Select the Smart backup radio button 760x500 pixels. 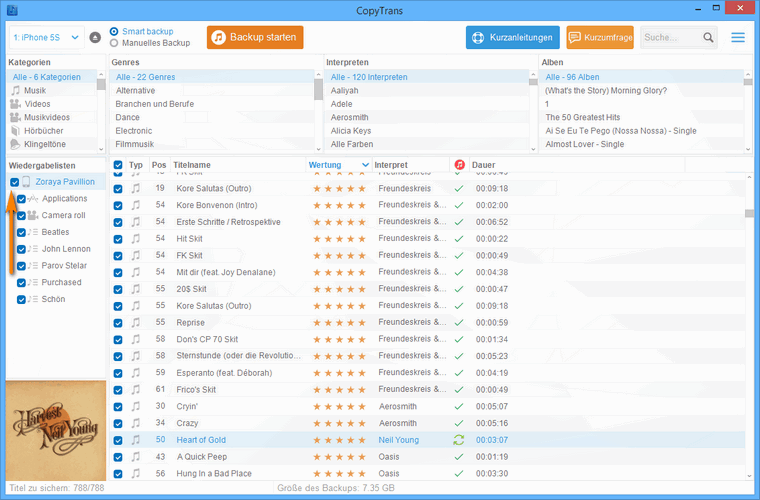pos(114,31)
